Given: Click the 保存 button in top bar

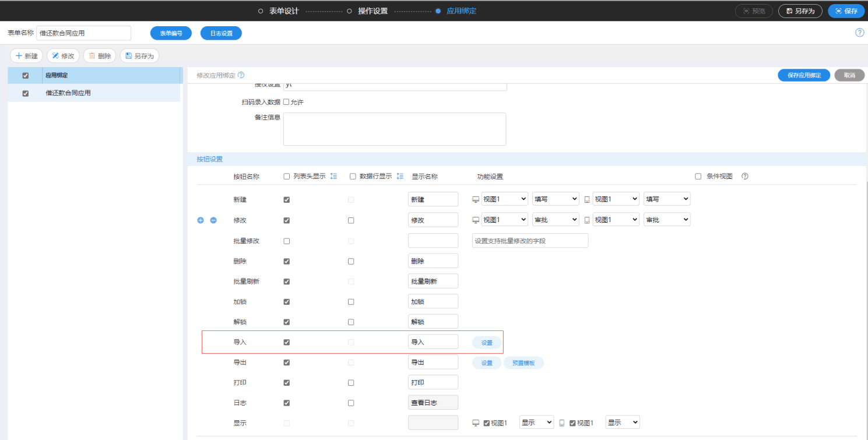Looking at the screenshot, I should (846, 11).
